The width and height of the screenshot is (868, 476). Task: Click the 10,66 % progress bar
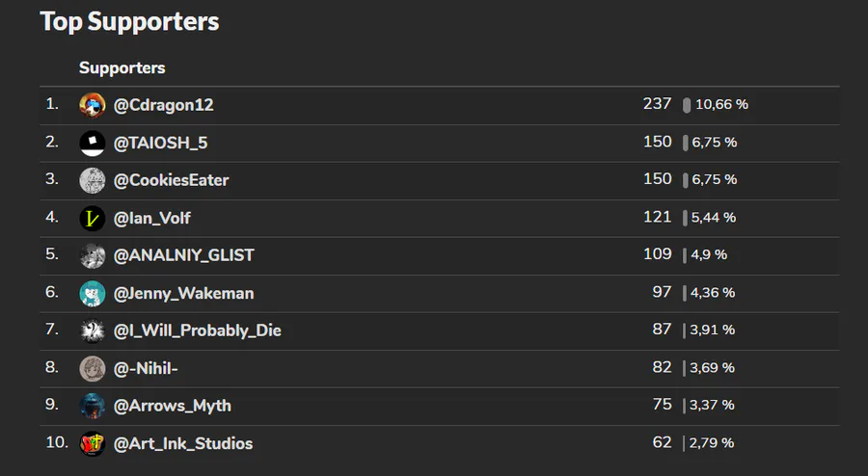click(x=687, y=105)
